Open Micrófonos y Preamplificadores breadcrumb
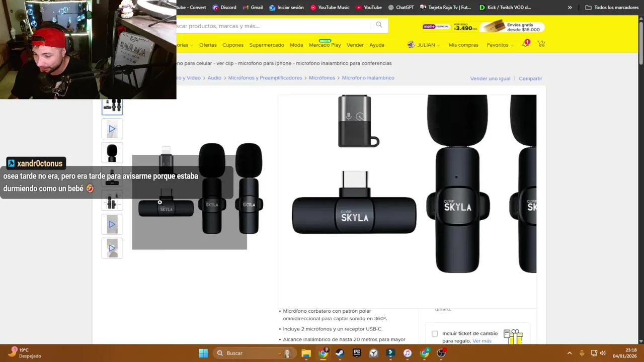Screen dimensions: 644x362 265,78
